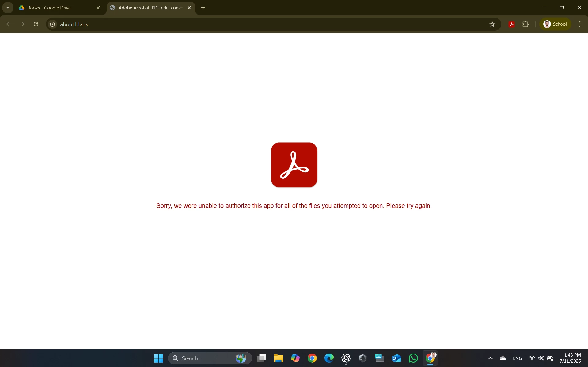Viewport: 588px width, 367px height.
Task: Go back to the previous page
Action: coord(9,24)
